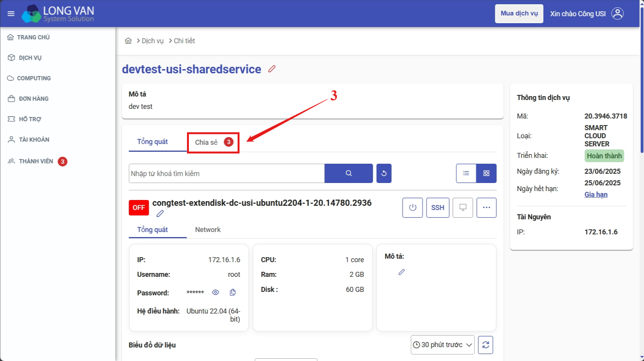Switch to list view layout
The height and width of the screenshot is (361, 644).
point(466,173)
